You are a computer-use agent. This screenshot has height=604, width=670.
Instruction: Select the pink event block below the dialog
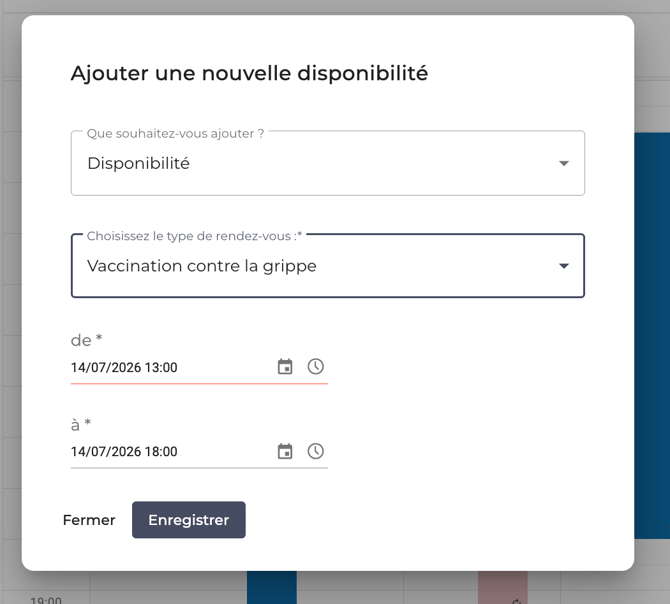point(503,587)
